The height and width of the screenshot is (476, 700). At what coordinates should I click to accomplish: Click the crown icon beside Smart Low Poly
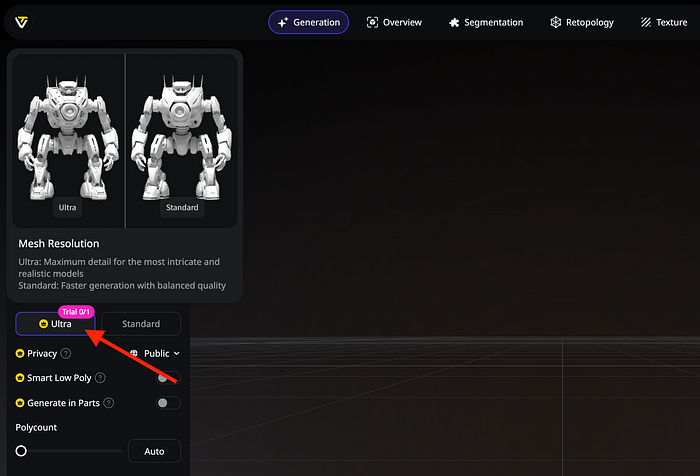[x=20, y=378]
